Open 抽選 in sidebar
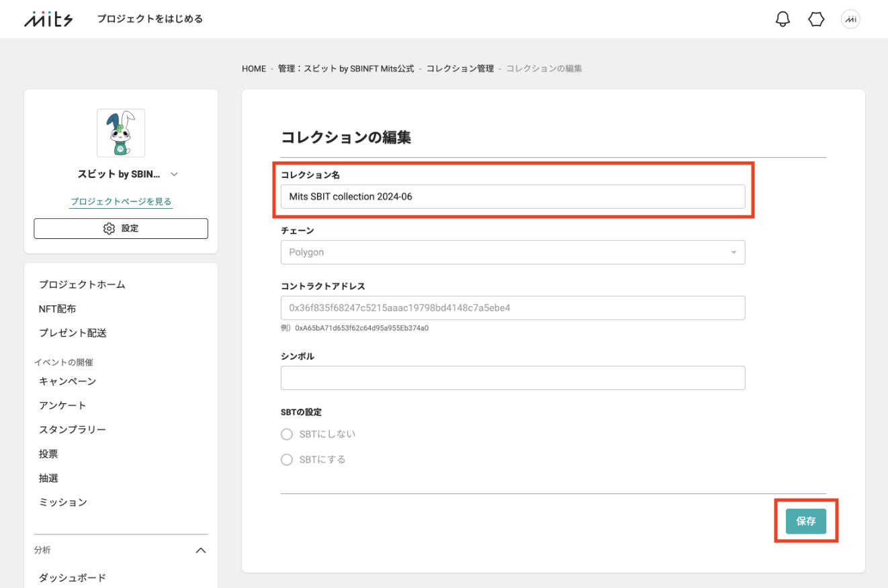 coord(48,478)
